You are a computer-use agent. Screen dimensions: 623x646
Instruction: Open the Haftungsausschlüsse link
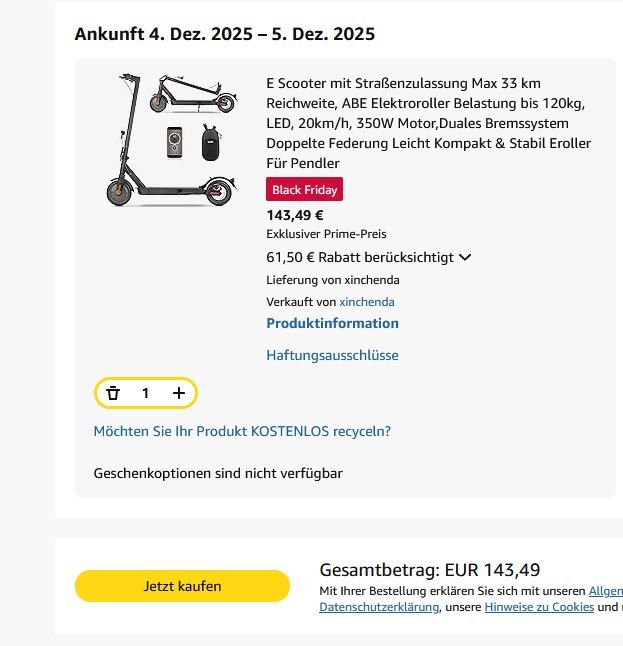coord(332,355)
